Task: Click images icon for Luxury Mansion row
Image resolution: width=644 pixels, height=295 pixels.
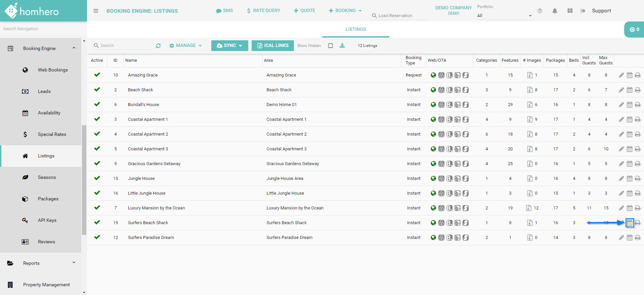Action: (x=529, y=208)
